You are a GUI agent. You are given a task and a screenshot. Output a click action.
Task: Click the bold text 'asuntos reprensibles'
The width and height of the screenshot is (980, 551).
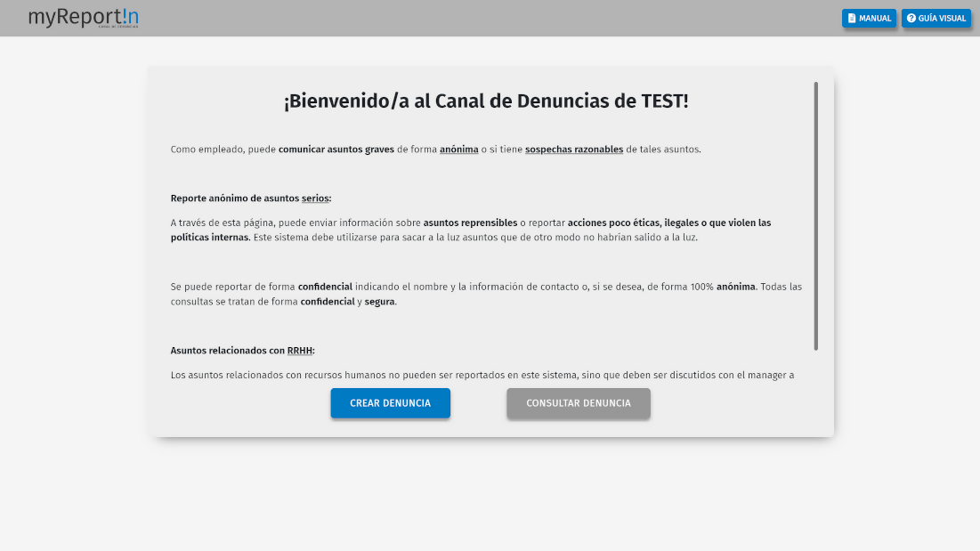469,223
